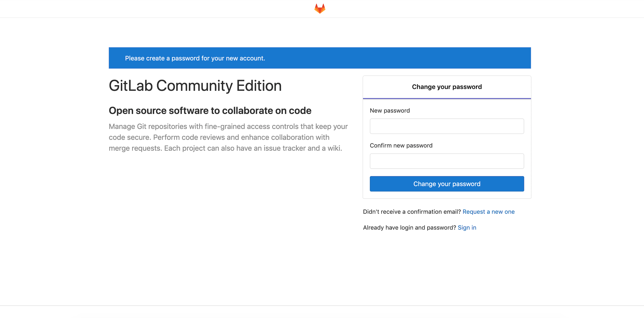Viewport: 644px width, 318px height.
Task: Click the blue create-password notice banner
Action: point(400,58)
